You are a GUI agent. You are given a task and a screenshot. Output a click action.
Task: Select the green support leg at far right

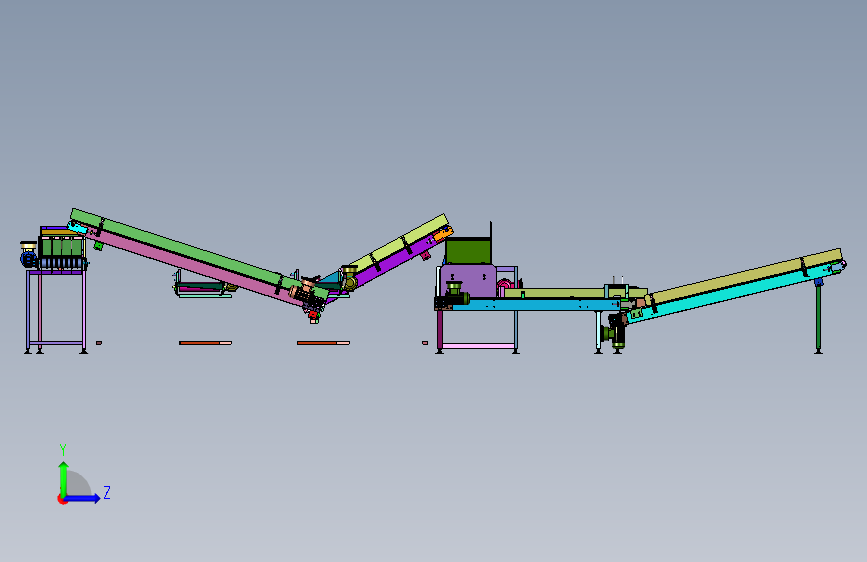(818, 316)
